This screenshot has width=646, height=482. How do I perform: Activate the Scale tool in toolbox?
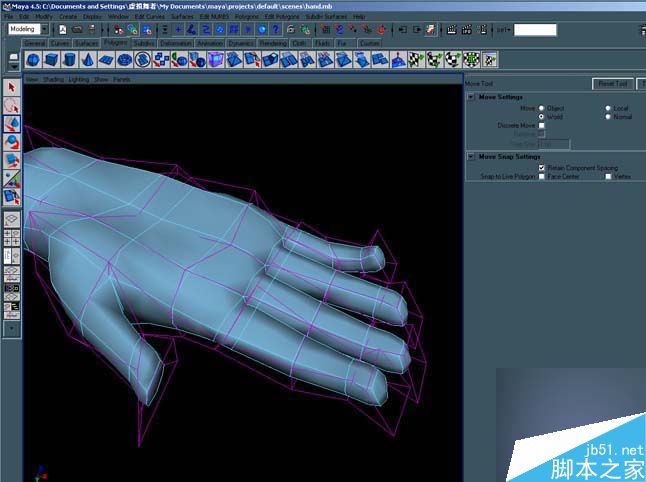11,161
